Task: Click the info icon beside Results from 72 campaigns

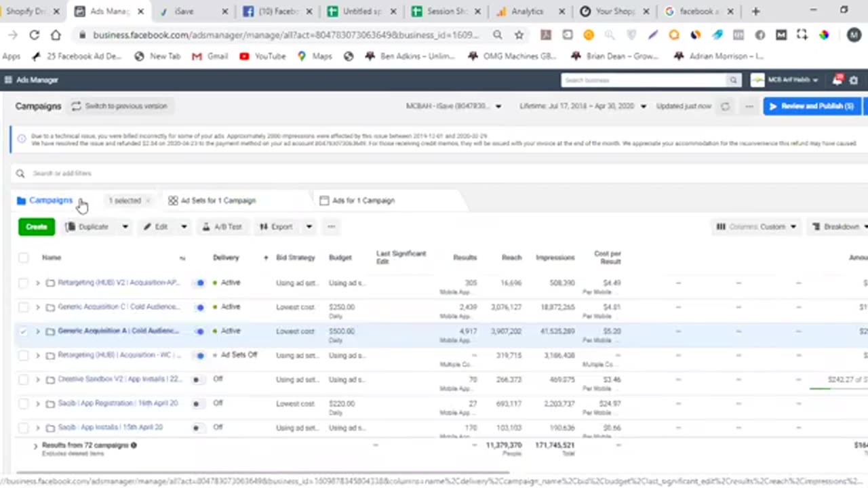Action: (x=134, y=445)
